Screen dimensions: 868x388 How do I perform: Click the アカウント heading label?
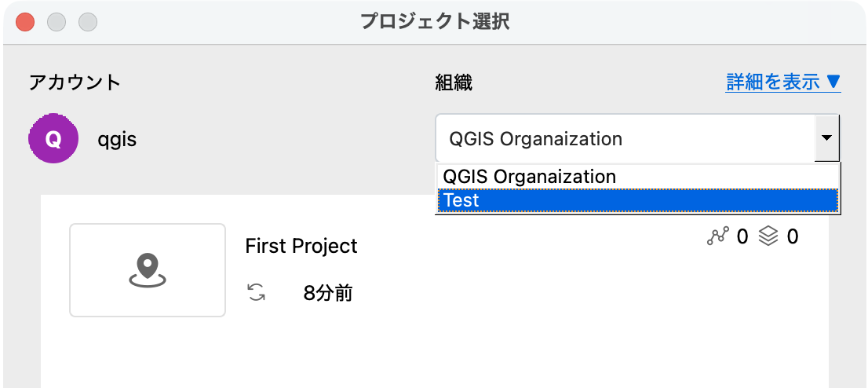75,82
